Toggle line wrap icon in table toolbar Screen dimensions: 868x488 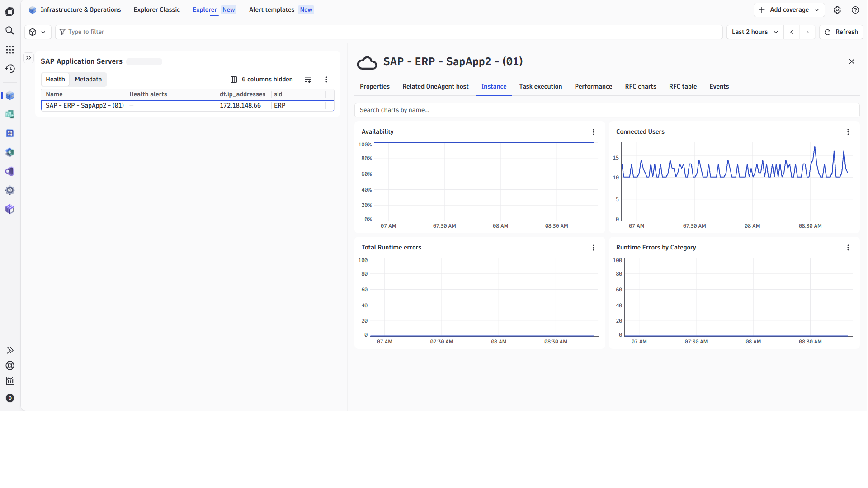click(308, 80)
